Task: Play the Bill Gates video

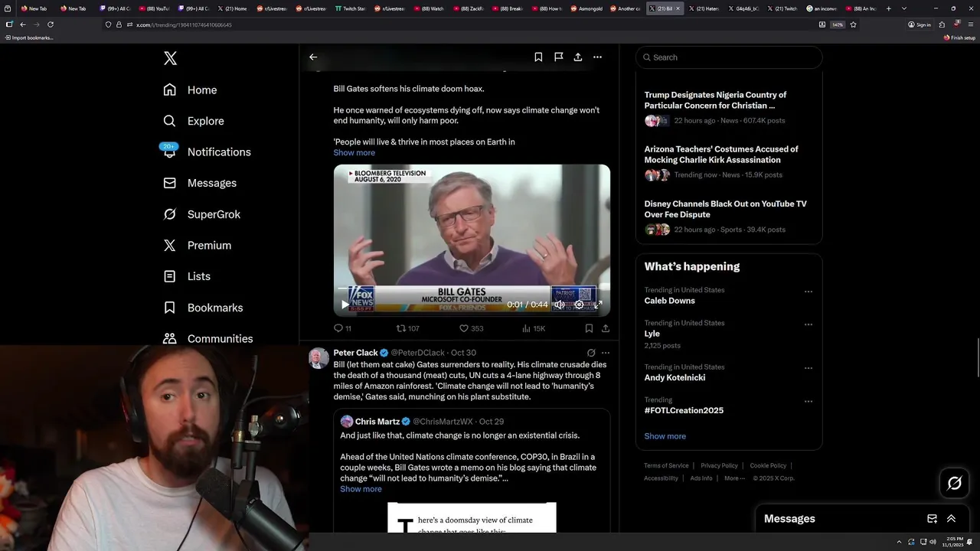Action: coord(345,305)
